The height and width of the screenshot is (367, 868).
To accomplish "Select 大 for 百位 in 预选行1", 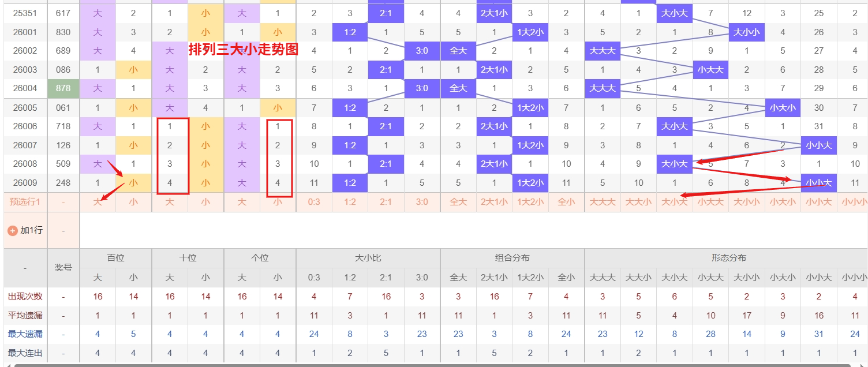I will (x=98, y=202).
